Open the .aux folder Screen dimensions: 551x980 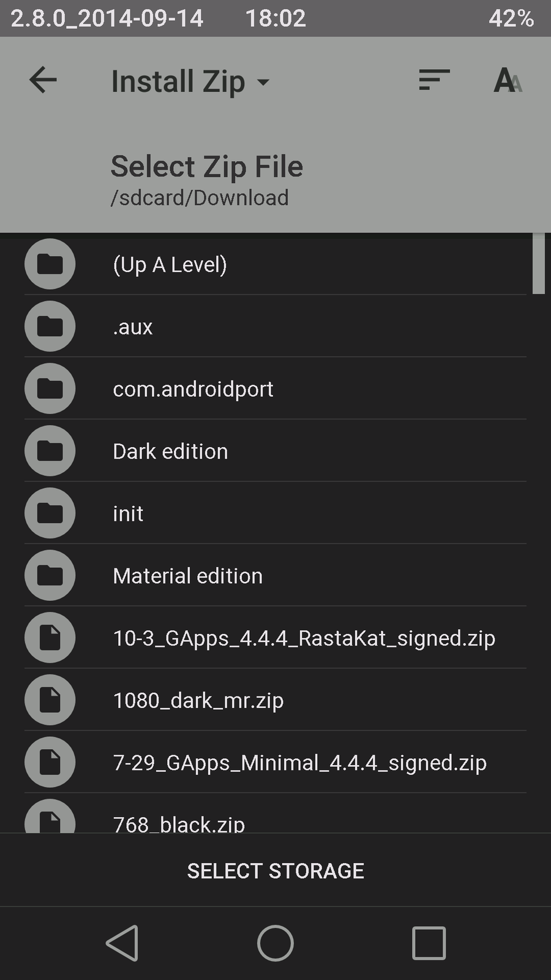(x=133, y=327)
